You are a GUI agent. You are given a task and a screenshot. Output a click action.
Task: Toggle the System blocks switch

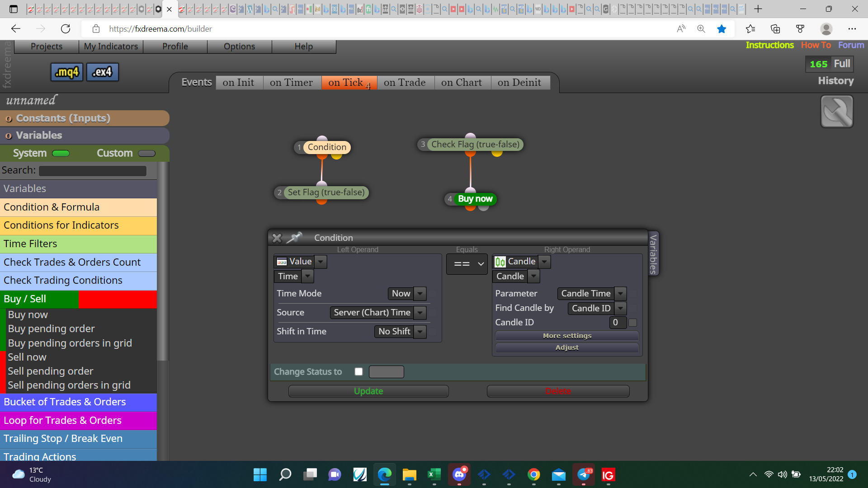tap(61, 153)
